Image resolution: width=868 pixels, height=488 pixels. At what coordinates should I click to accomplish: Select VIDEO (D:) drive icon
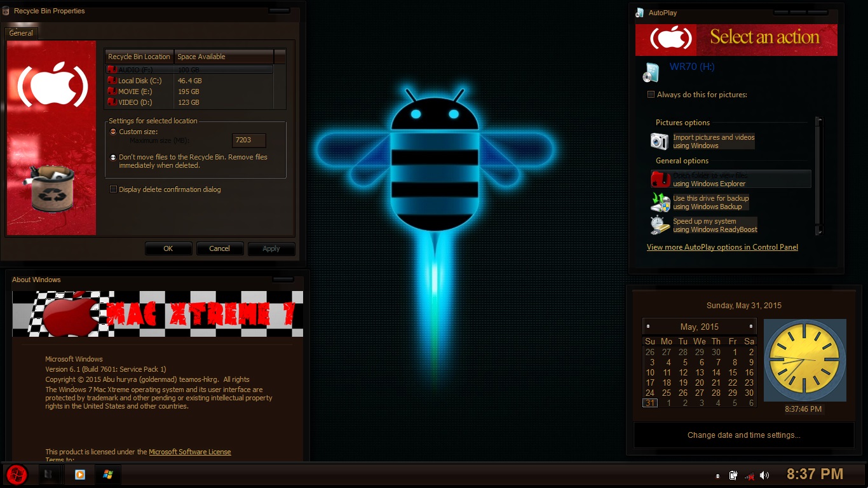click(112, 102)
